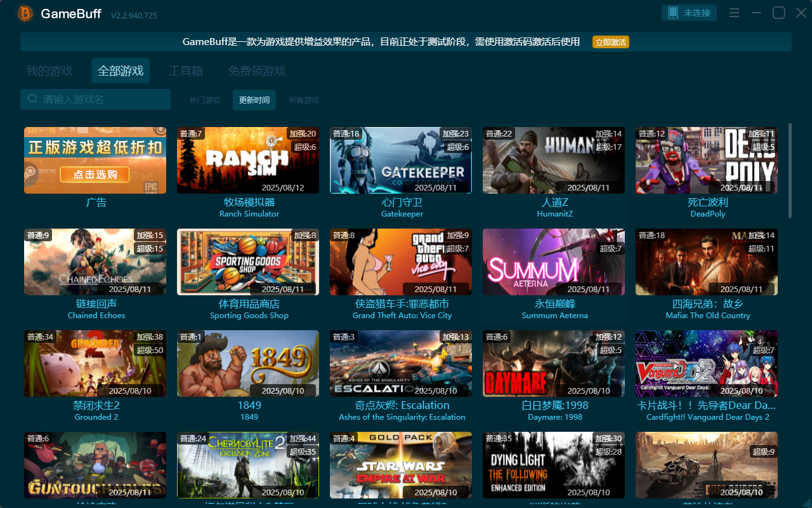This screenshot has width=812, height=508.
Task: Activate now with the 立即激活 button
Action: click(x=611, y=42)
